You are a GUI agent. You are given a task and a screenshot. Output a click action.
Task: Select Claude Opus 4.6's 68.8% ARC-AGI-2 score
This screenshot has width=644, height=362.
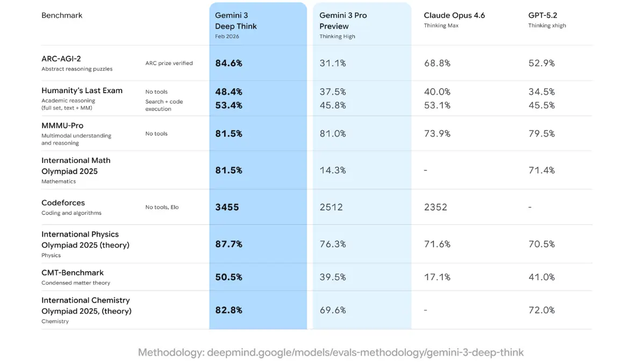point(437,63)
